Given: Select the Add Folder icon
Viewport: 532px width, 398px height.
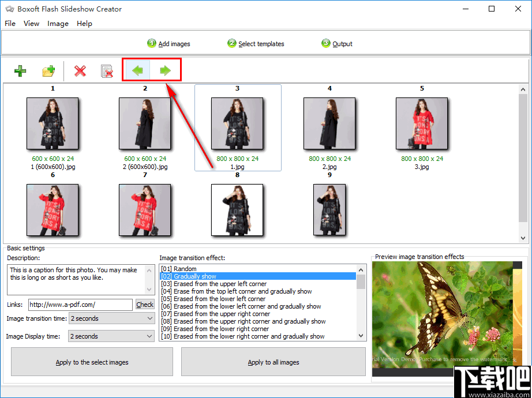Looking at the screenshot, I should (48, 70).
